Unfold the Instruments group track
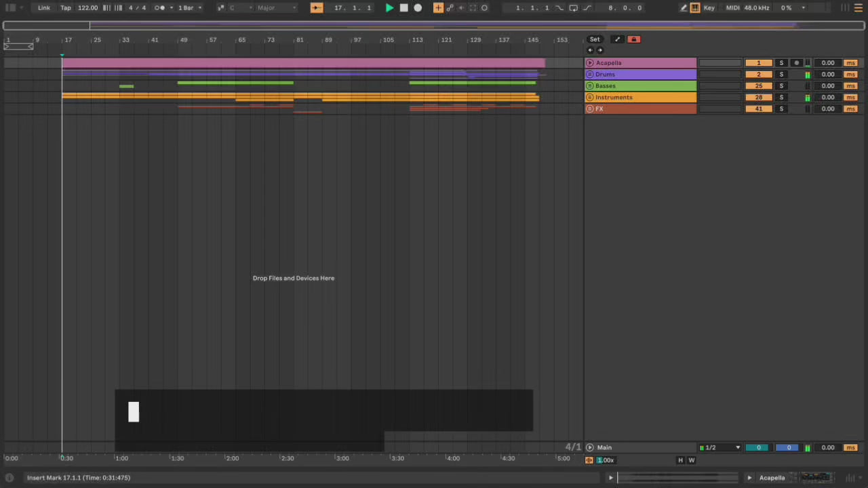The width and height of the screenshot is (868, 488). [x=590, y=98]
